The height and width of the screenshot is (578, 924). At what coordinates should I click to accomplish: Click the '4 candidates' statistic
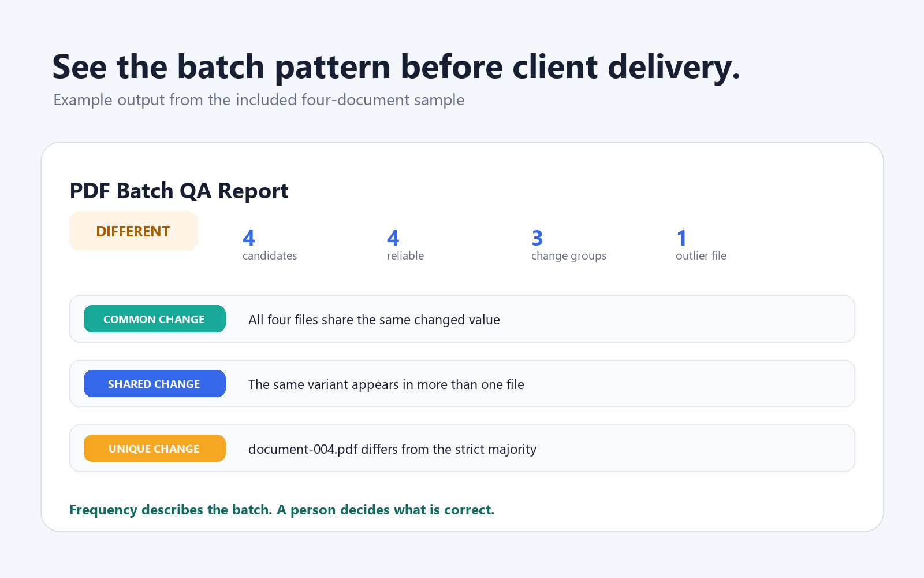[270, 245]
